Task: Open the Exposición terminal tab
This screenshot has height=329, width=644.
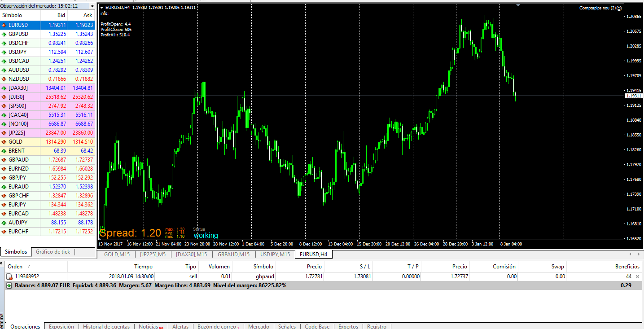Action: [x=61, y=326]
